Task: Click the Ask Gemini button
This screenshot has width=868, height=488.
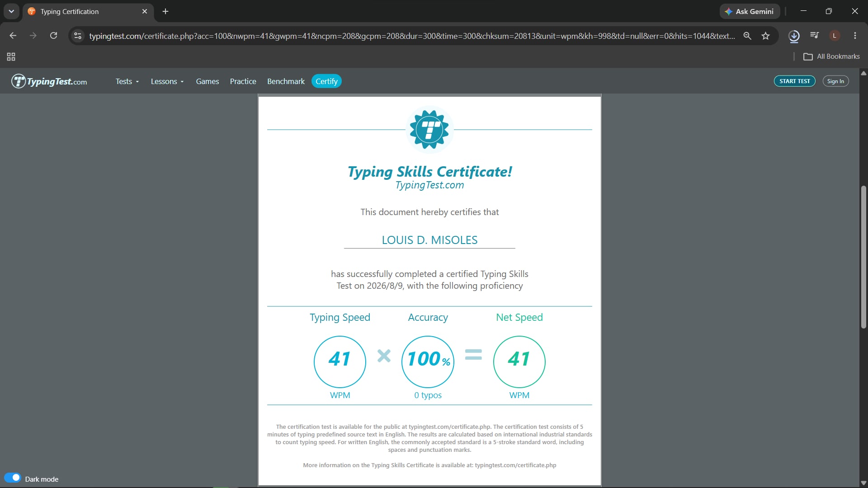Action: [x=750, y=11]
